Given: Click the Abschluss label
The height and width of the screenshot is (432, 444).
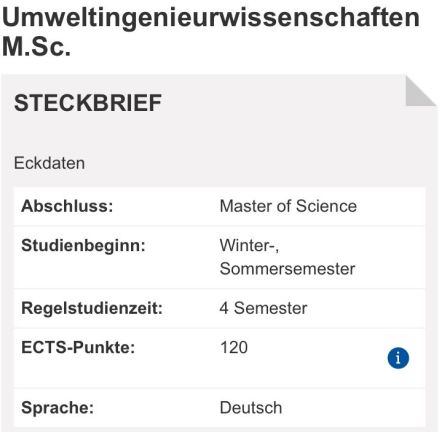Looking at the screenshot, I should [67, 206].
